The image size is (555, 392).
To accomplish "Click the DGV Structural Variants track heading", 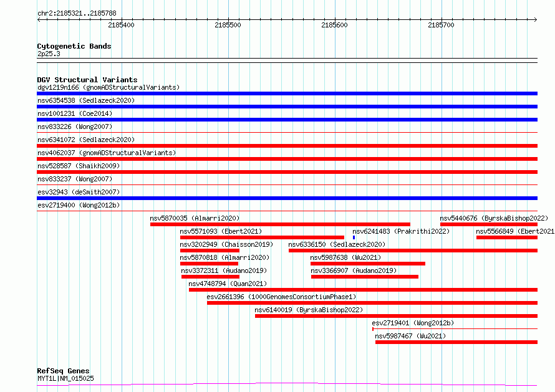I will [x=87, y=80].
